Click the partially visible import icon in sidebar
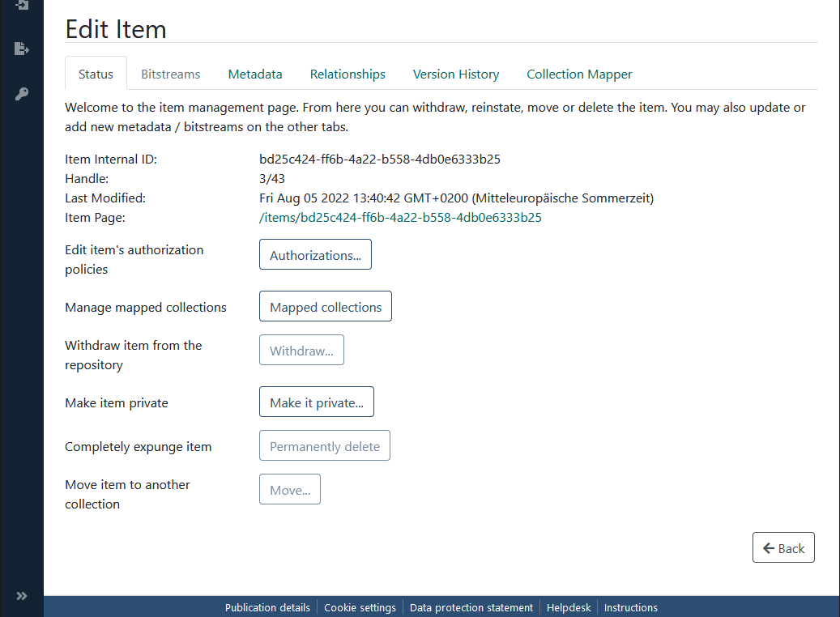Image resolution: width=840 pixels, height=617 pixels. pos(21,6)
